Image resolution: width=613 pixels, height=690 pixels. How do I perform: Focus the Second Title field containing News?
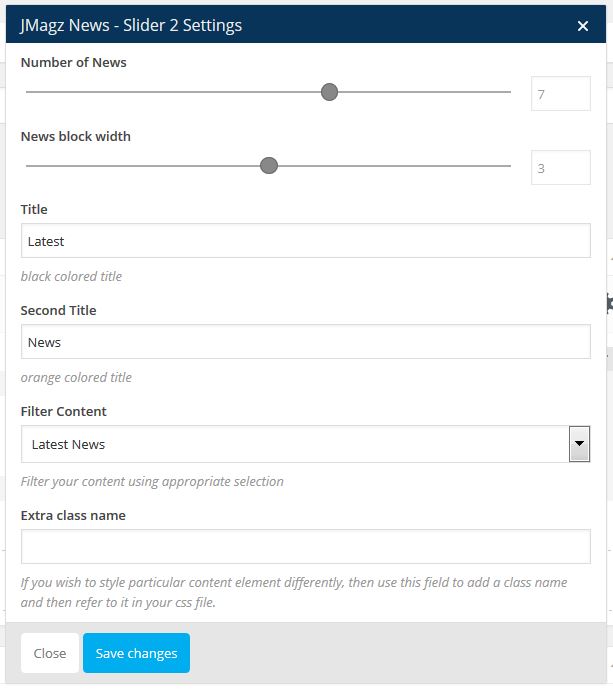pos(305,342)
